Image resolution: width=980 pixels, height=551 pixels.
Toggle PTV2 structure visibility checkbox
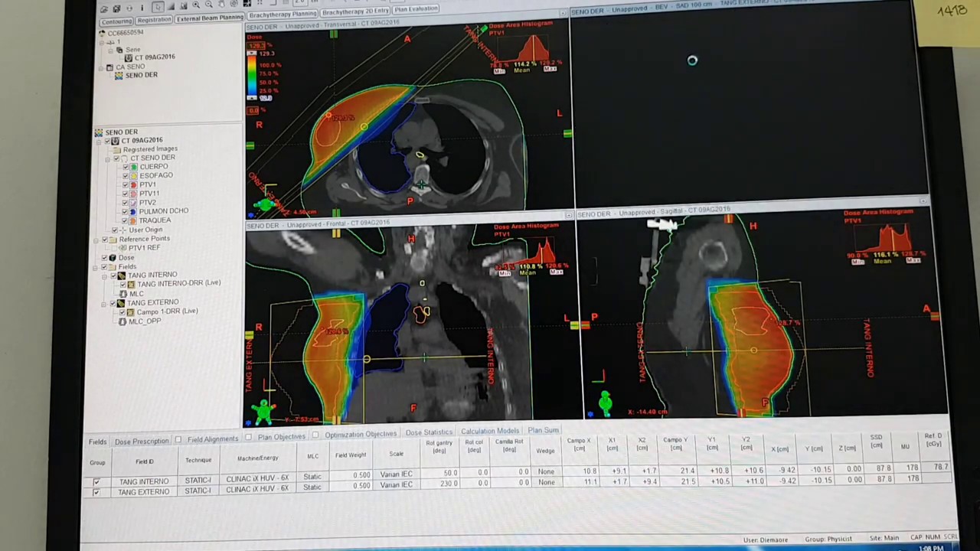(x=125, y=202)
